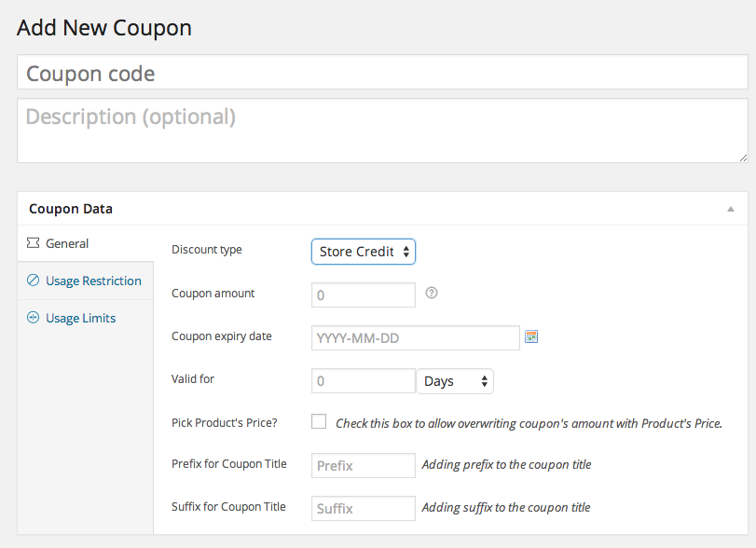
Task: Click the Usage Limits tab icon
Action: [35, 318]
